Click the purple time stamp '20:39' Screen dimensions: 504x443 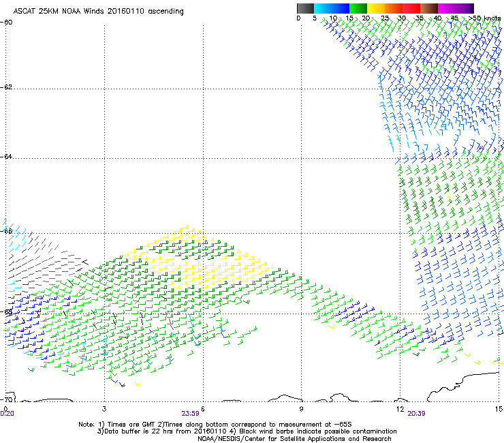(x=416, y=414)
